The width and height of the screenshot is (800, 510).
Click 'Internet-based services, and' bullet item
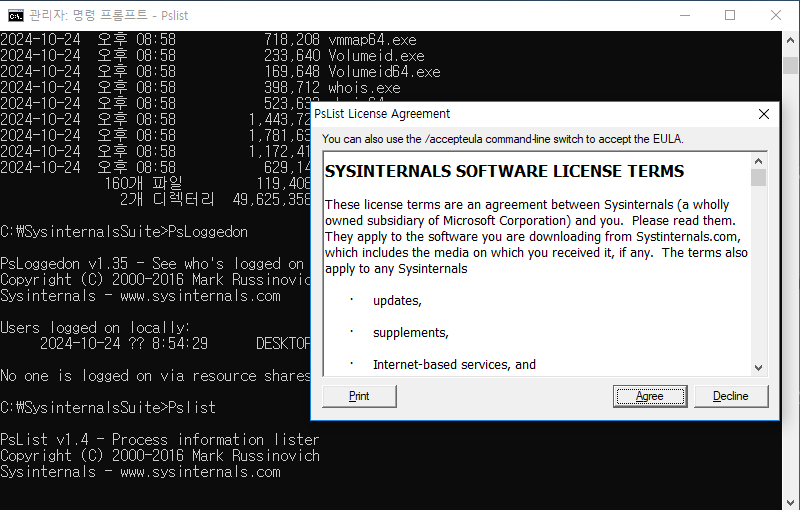click(x=454, y=365)
